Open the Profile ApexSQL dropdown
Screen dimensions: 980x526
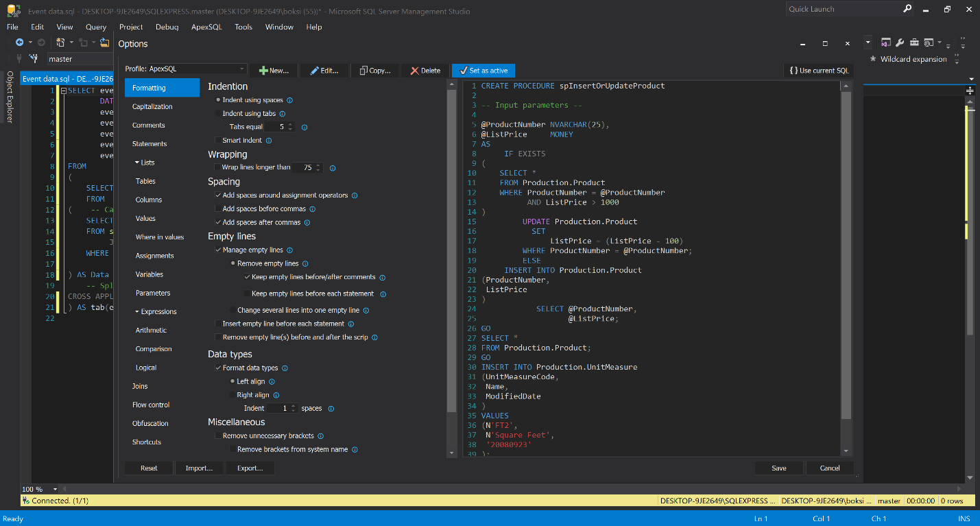(242, 69)
